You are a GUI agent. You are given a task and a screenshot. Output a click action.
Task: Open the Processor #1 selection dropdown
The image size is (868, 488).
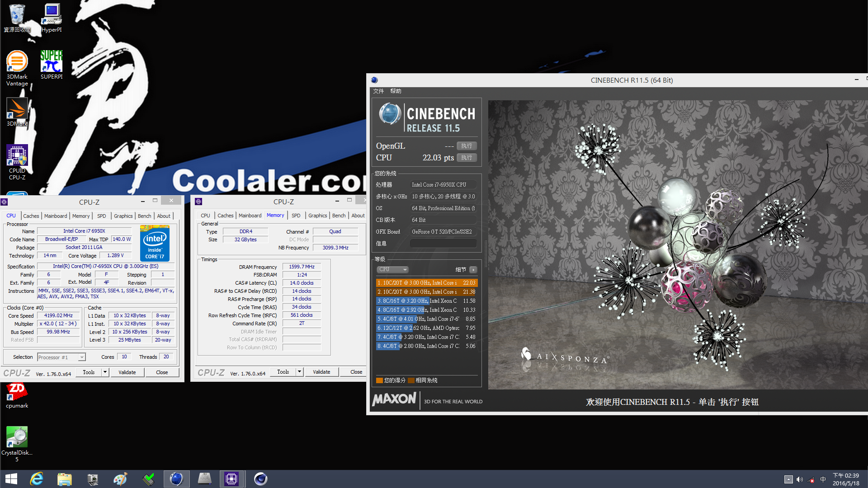tap(61, 357)
